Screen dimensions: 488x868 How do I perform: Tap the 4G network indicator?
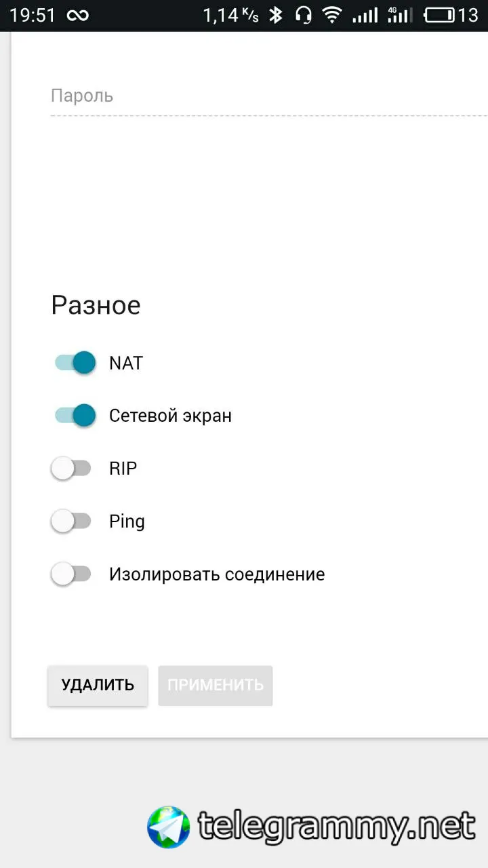point(397,15)
